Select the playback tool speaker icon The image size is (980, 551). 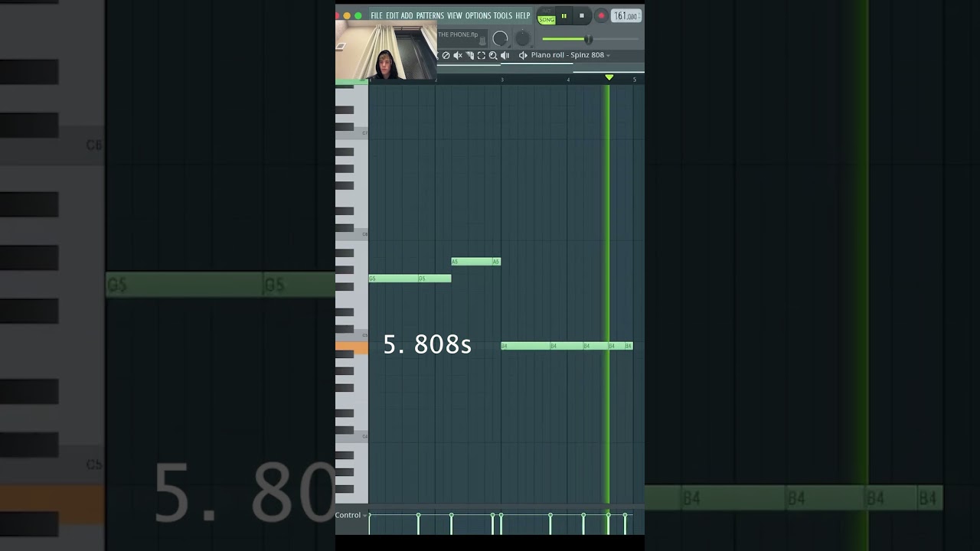(505, 55)
